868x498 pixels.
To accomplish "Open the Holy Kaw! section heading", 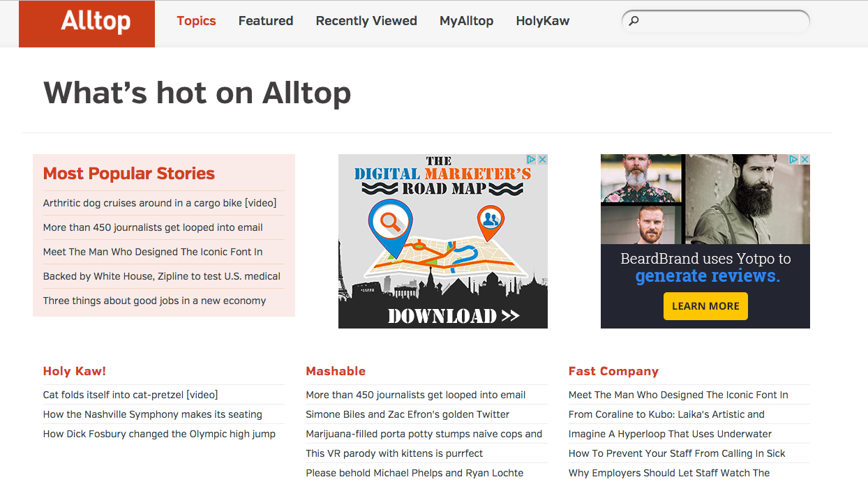I will tap(75, 371).
